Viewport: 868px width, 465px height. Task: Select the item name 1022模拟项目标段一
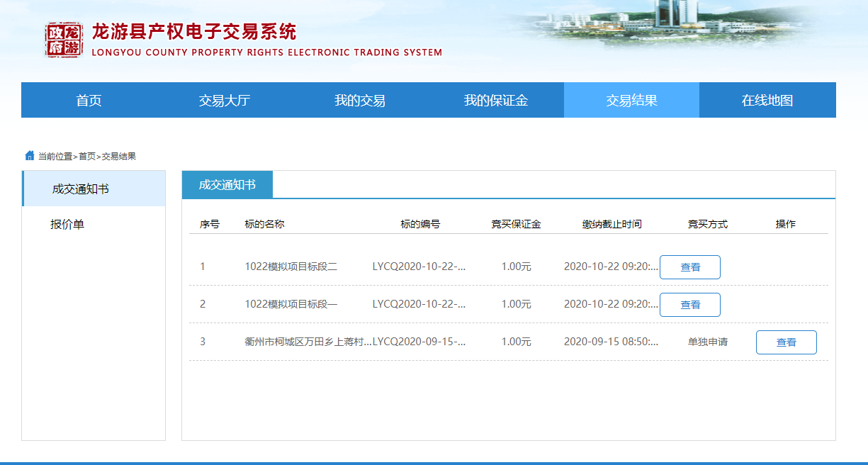tap(291, 305)
